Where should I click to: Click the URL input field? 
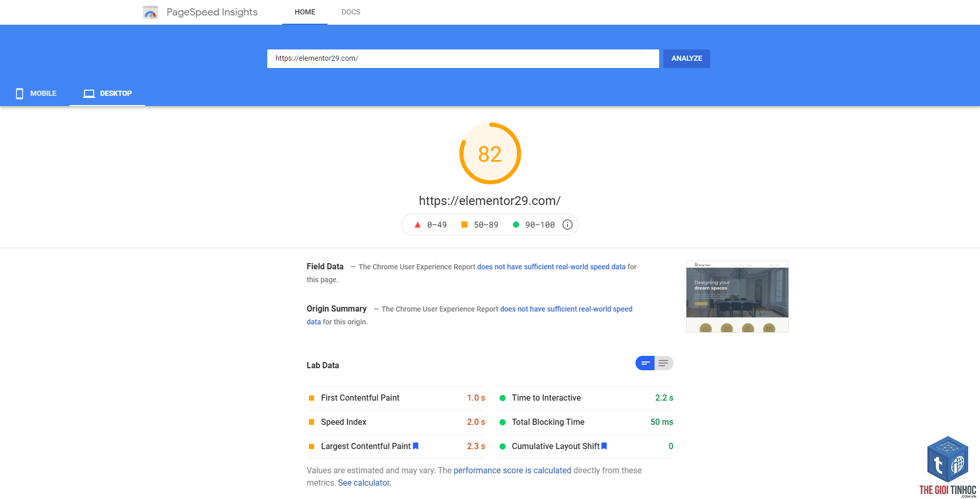(x=463, y=58)
